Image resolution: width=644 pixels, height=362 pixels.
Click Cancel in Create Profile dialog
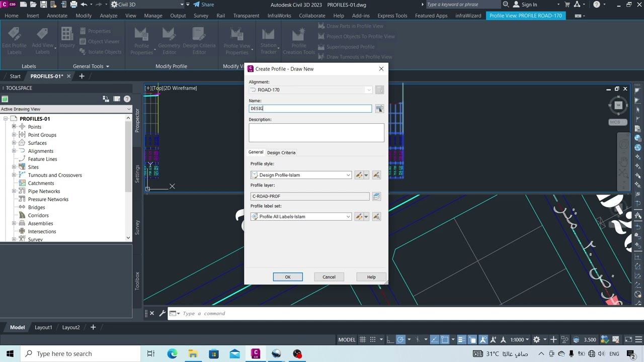pos(329,277)
